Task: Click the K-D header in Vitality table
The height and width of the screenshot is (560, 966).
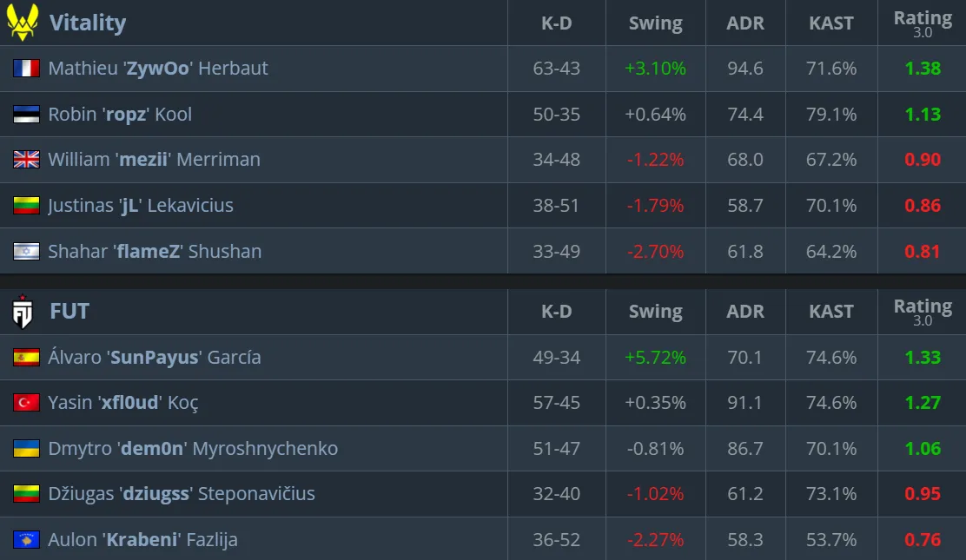Action: tap(556, 23)
